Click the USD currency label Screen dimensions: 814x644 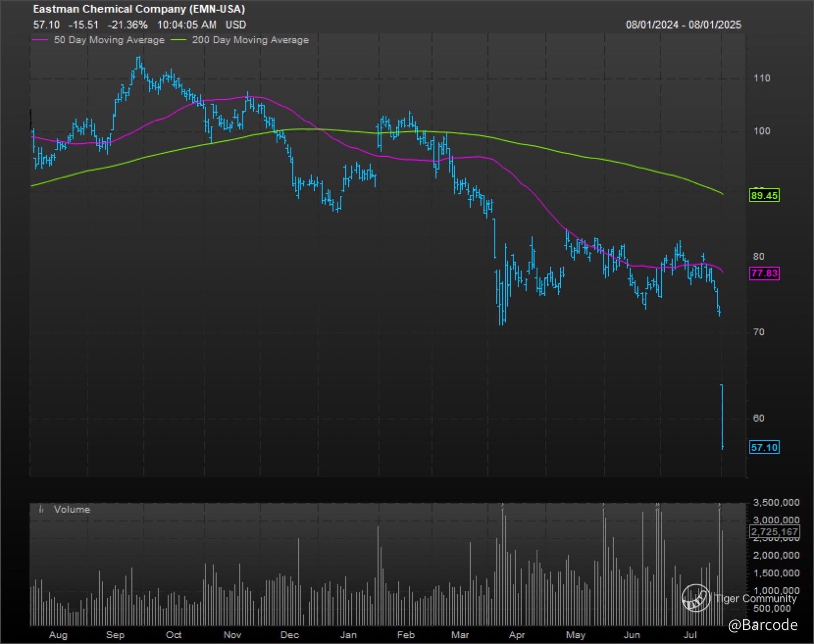(236, 25)
